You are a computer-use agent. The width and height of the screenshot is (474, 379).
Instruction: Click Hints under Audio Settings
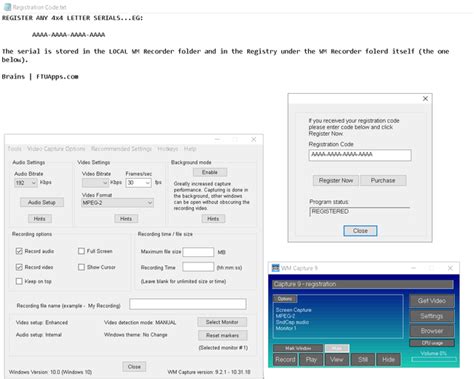click(x=39, y=219)
